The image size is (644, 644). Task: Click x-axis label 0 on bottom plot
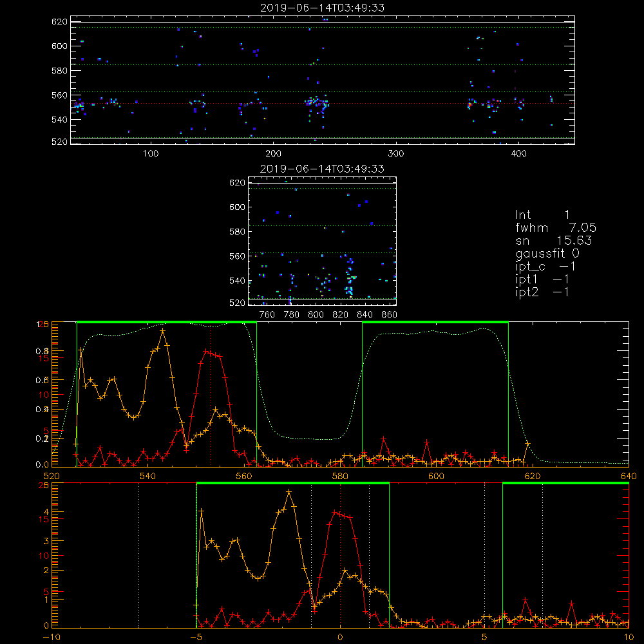(340, 638)
